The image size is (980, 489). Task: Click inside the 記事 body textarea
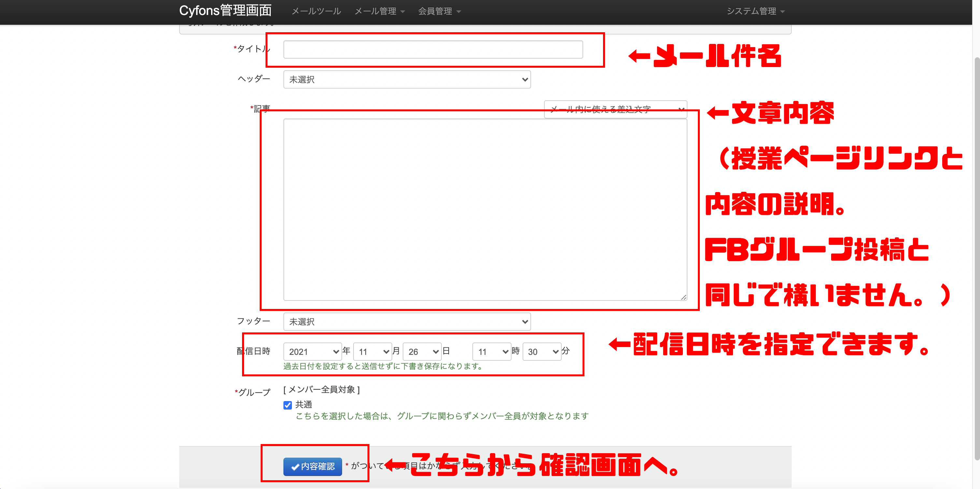click(485, 209)
